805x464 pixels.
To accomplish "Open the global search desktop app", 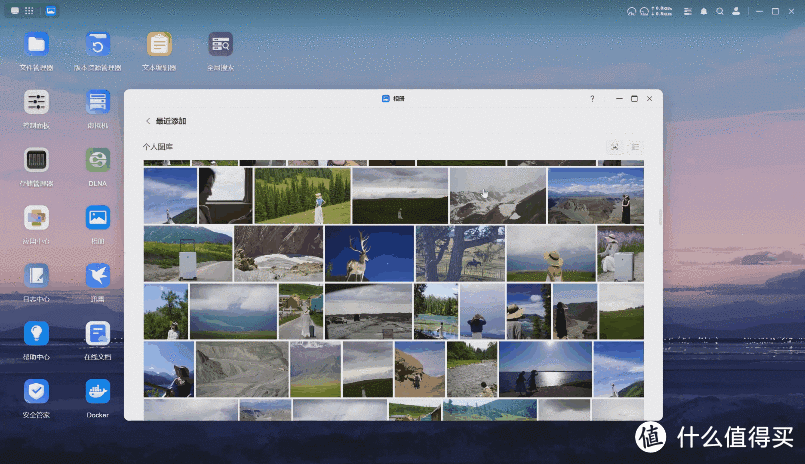I will click(220, 45).
